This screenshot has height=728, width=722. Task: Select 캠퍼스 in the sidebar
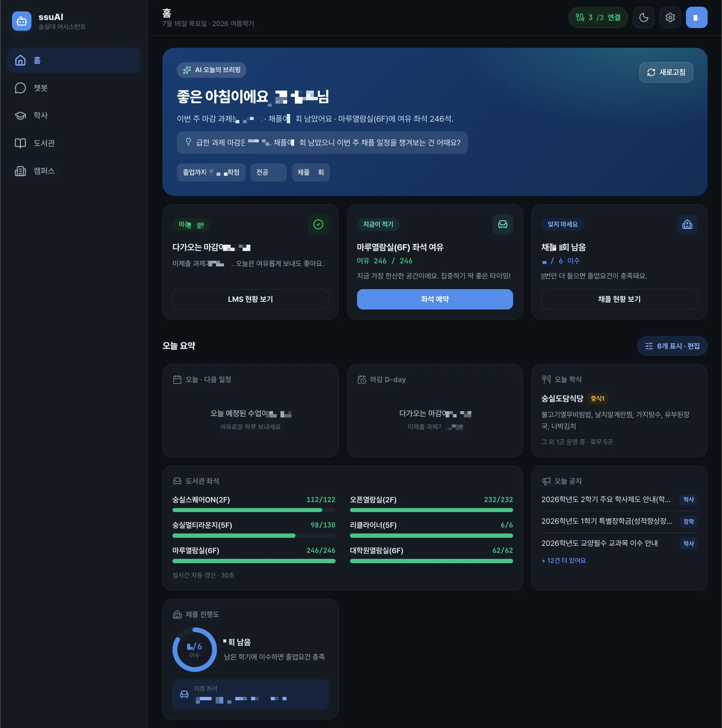[74, 171]
